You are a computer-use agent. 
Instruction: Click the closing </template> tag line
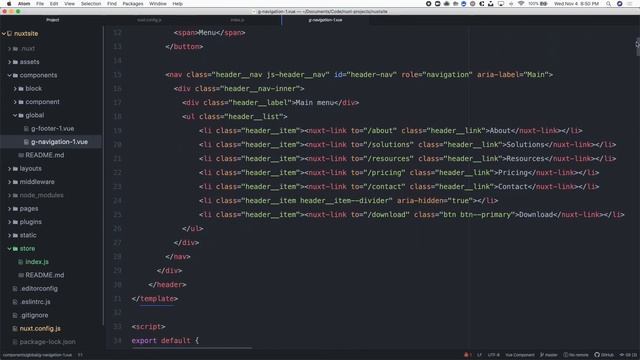coord(155,299)
